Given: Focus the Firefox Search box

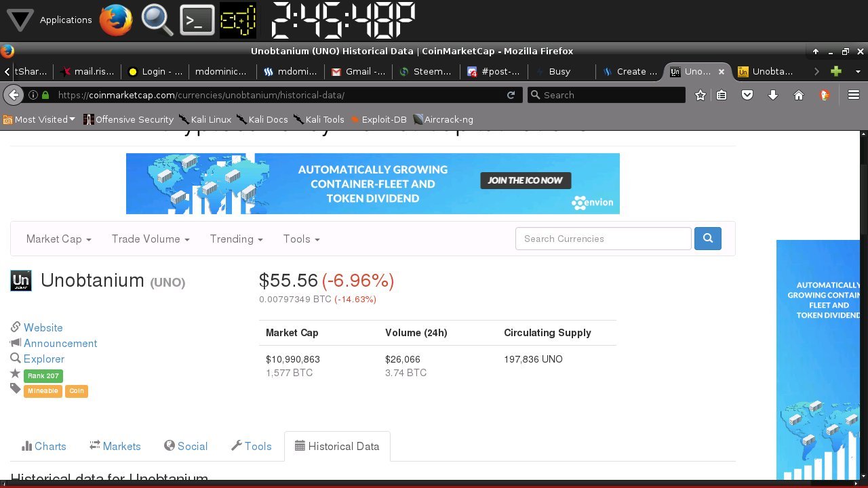Looking at the screenshot, I should [607, 95].
